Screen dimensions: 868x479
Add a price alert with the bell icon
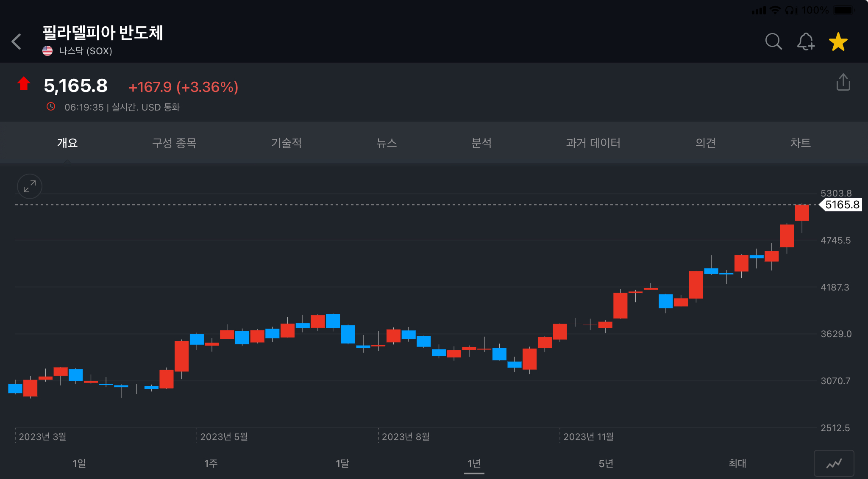(806, 42)
